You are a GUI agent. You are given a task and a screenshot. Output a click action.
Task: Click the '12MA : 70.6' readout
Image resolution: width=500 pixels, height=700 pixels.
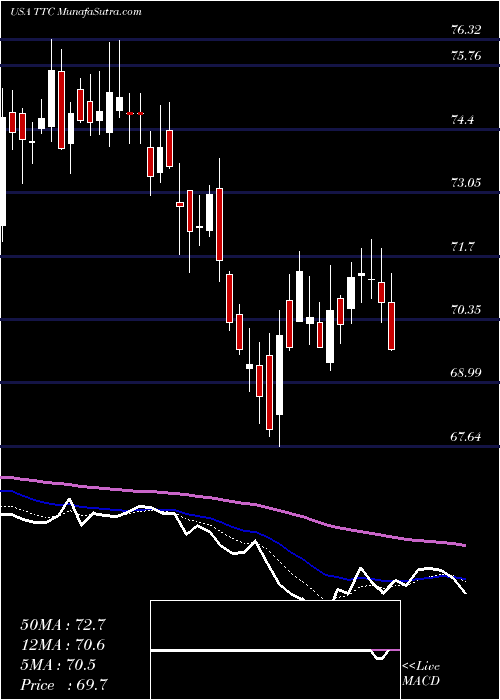tap(63, 645)
